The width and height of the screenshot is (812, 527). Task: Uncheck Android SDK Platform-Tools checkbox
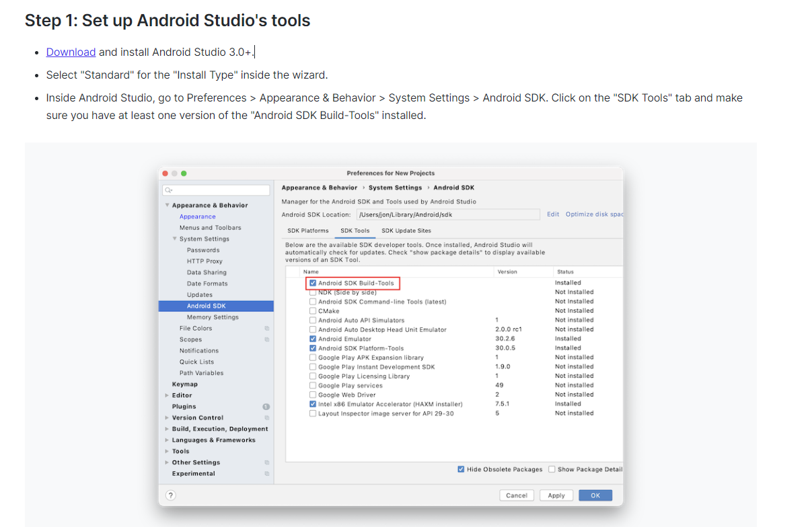313,348
